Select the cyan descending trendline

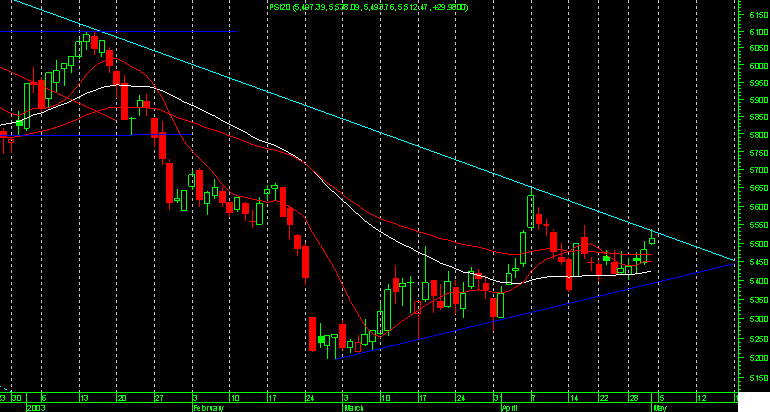pos(375,129)
